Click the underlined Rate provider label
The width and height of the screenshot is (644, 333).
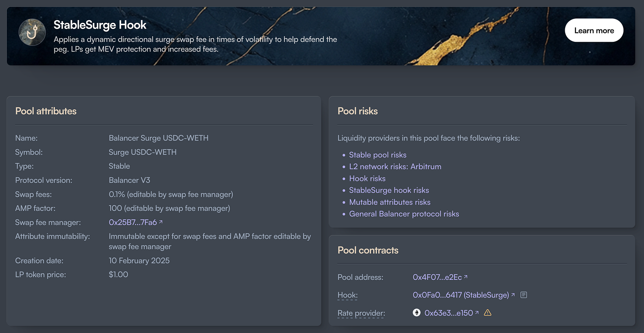click(x=361, y=313)
